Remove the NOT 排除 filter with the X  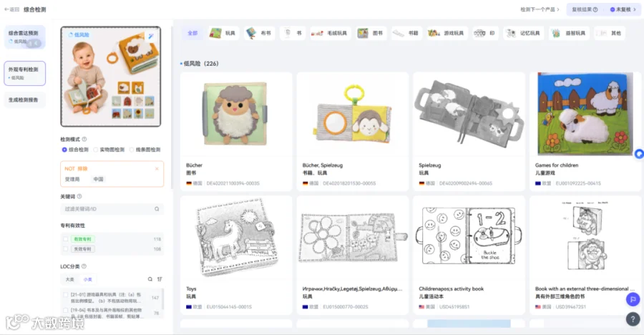coord(157,168)
